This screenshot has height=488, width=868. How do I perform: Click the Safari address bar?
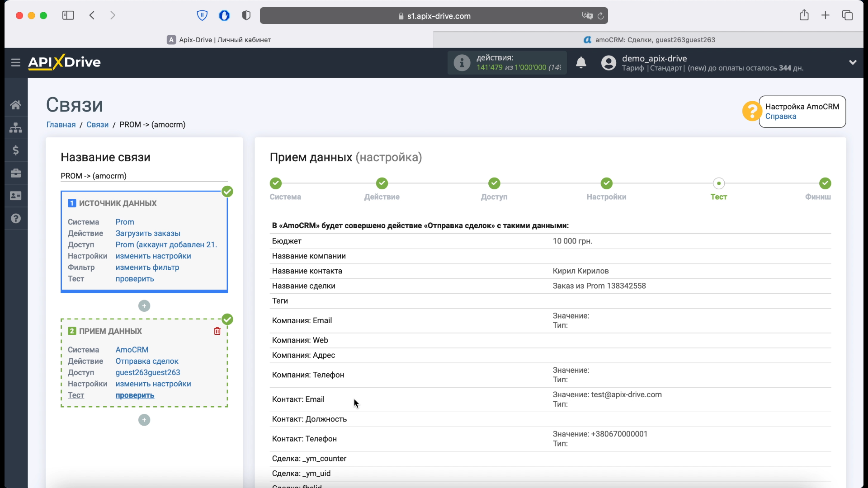click(x=434, y=16)
